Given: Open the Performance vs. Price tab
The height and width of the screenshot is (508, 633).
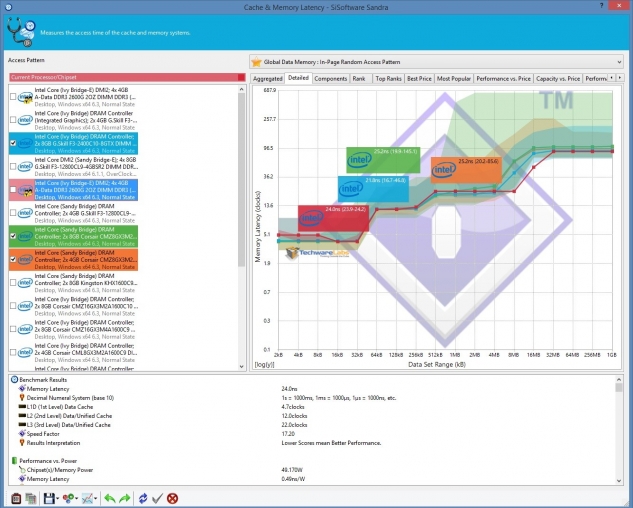Looking at the screenshot, I should coord(503,79).
